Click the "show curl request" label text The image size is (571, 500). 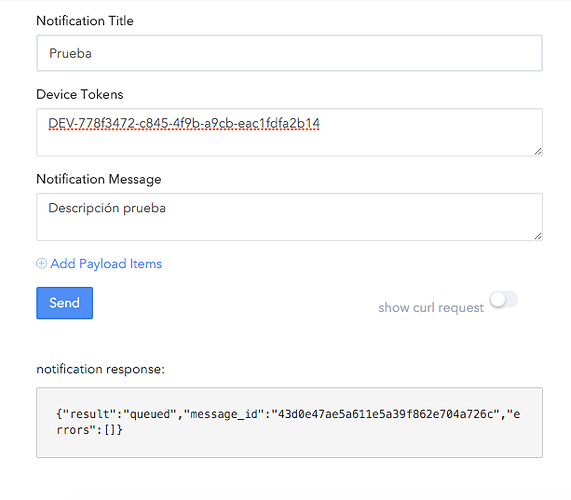tap(431, 308)
